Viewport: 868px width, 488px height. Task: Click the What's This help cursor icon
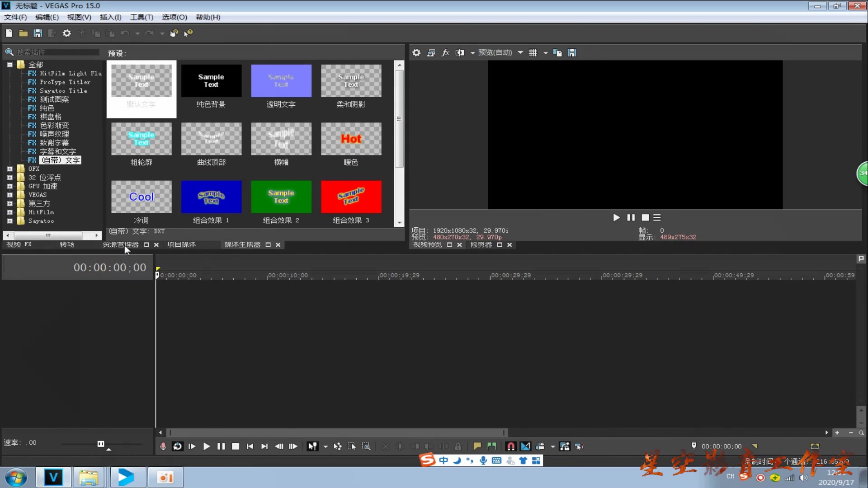pos(189,33)
